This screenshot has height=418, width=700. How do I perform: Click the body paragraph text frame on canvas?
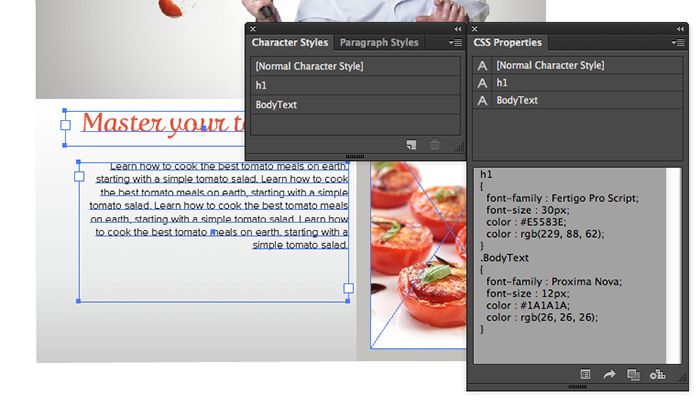coord(213,232)
